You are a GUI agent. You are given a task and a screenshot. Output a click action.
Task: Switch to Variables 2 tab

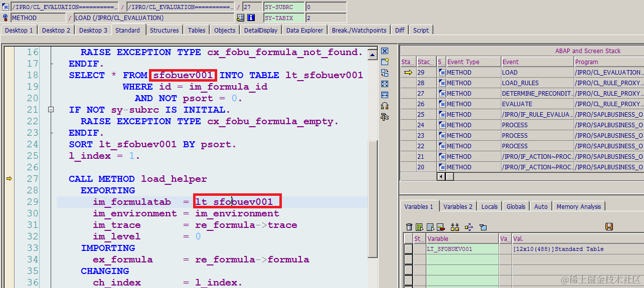(458, 206)
